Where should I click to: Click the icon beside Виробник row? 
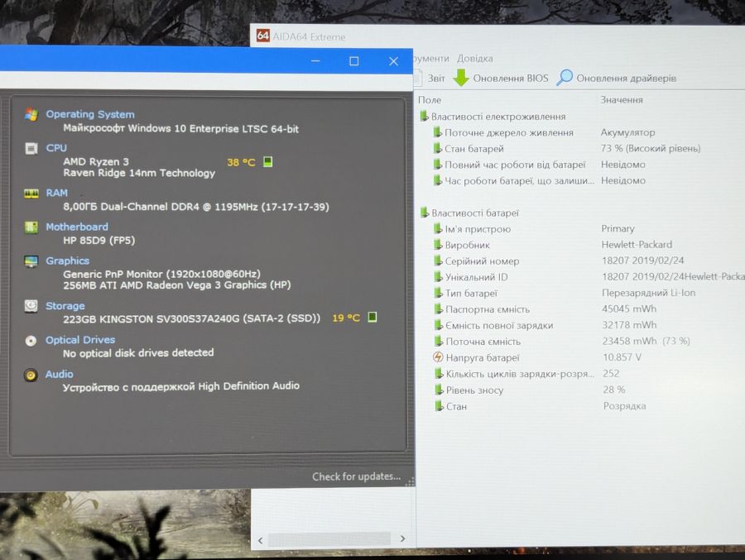[438, 245]
